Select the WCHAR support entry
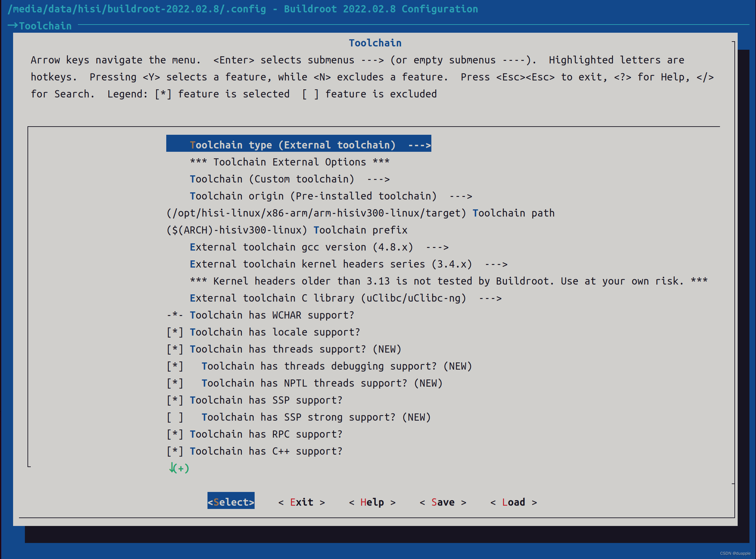756x559 pixels. click(x=260, y=315)
